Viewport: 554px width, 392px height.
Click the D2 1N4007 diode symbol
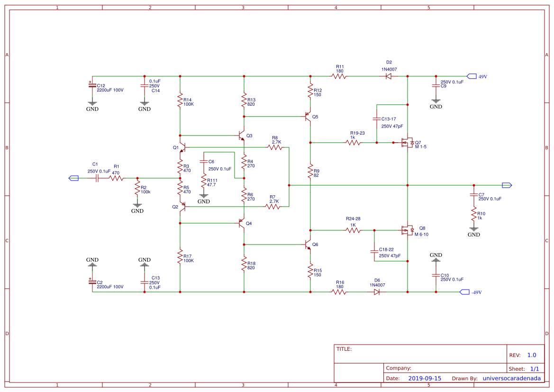point(389,76)
